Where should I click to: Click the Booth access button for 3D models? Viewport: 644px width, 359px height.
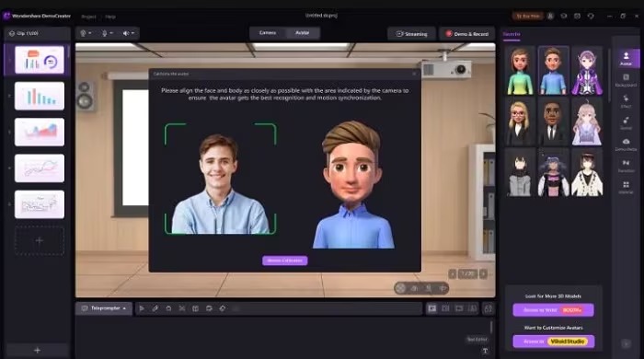(x=553, y=310)
